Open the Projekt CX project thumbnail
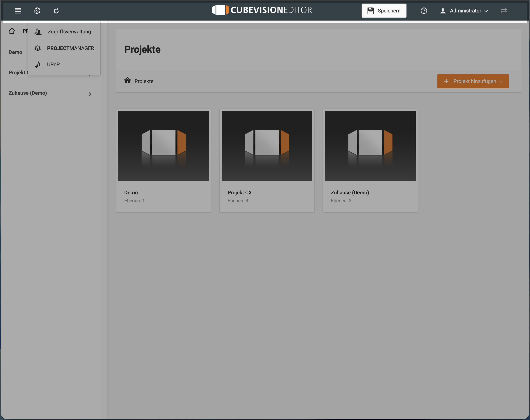This screenshot has width=530, height=420. (267, 146)
